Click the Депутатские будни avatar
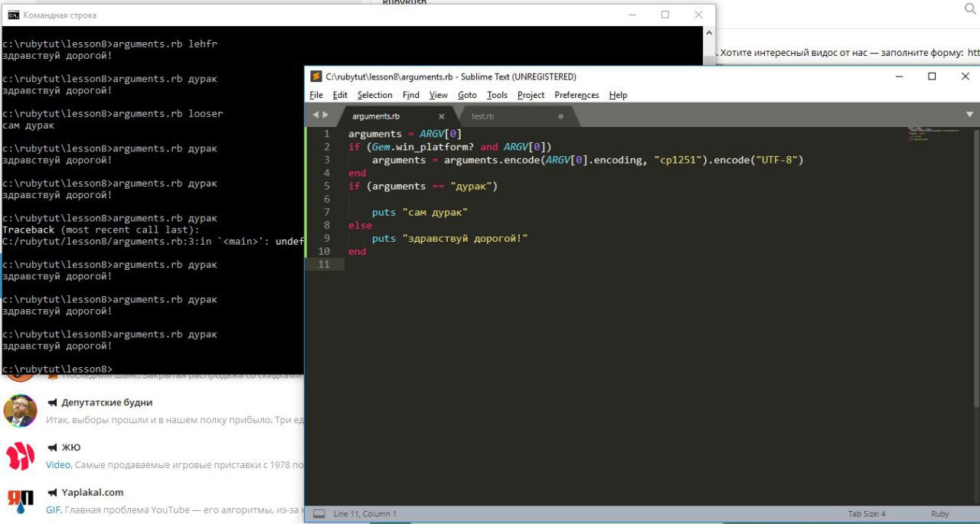This screenshot has width=980, height=524. (21, 411)
